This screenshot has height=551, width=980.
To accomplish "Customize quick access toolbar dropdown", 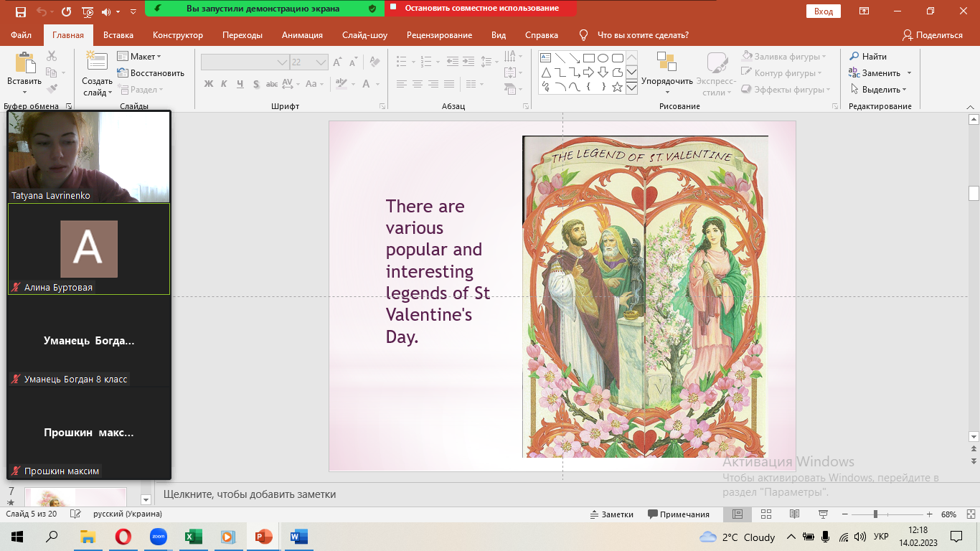I will 133,12.
